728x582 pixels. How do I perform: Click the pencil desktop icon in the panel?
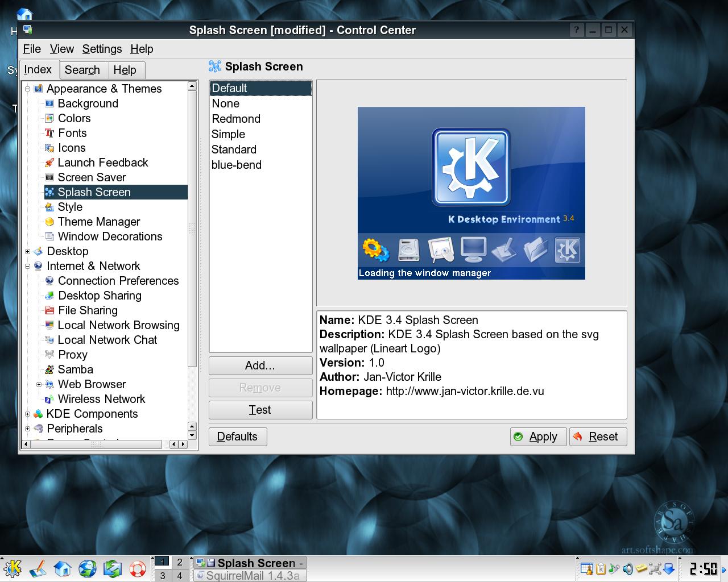pyautogui.click(x=38, y=568)
